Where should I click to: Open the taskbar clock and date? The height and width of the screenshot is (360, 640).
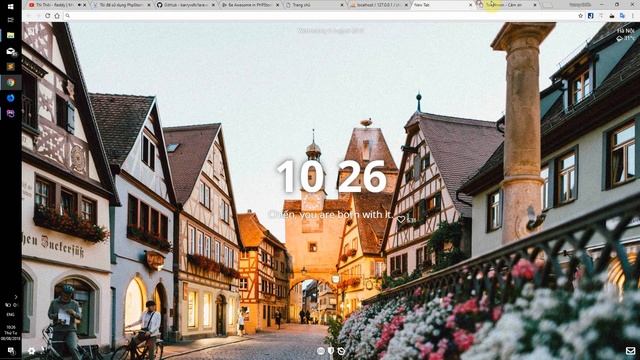coord(11,333)
